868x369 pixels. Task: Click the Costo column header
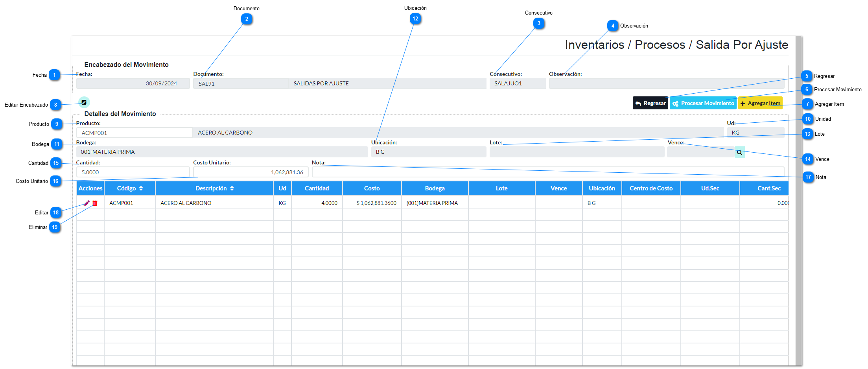click(x=372, y=188)
